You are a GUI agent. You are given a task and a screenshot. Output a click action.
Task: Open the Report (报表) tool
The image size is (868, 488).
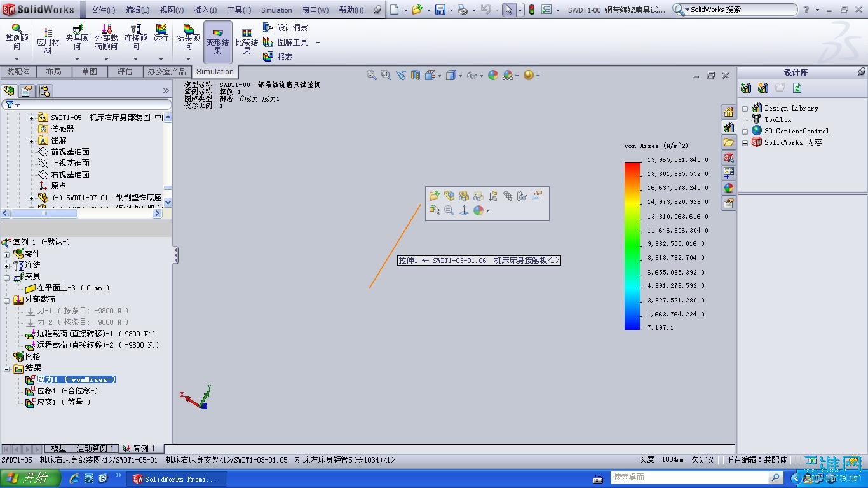point(278,57)
